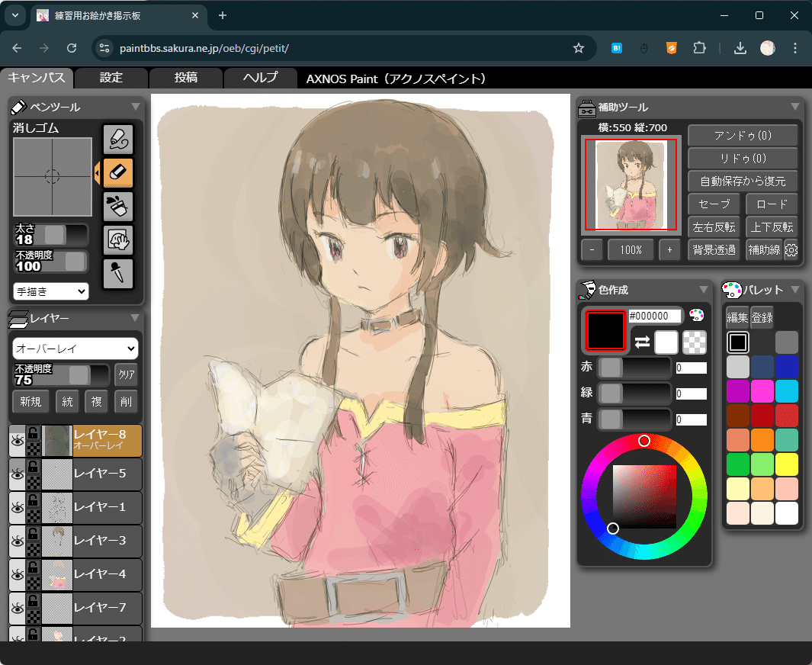Collapse the ペンツール panel
The width and height of the screenshot is (812, 665).
136,107
